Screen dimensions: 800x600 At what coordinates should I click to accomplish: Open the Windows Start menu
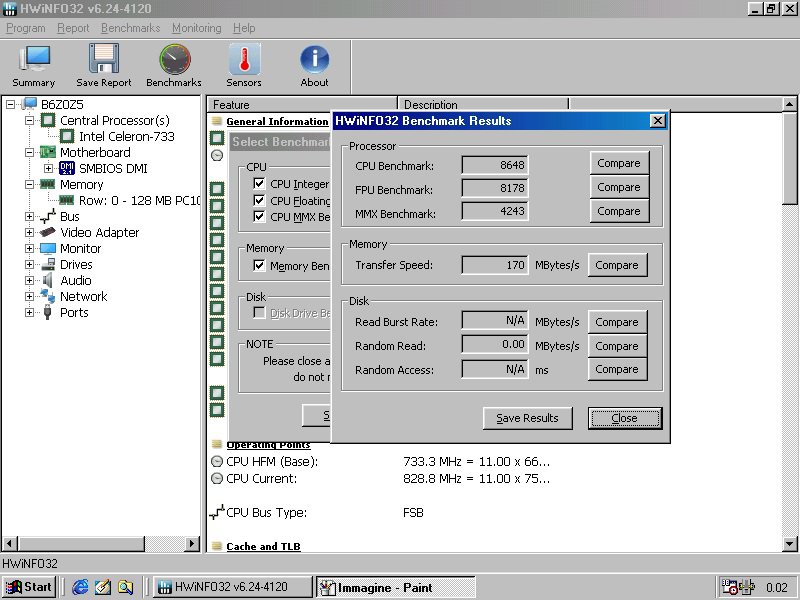pos(28,587)
